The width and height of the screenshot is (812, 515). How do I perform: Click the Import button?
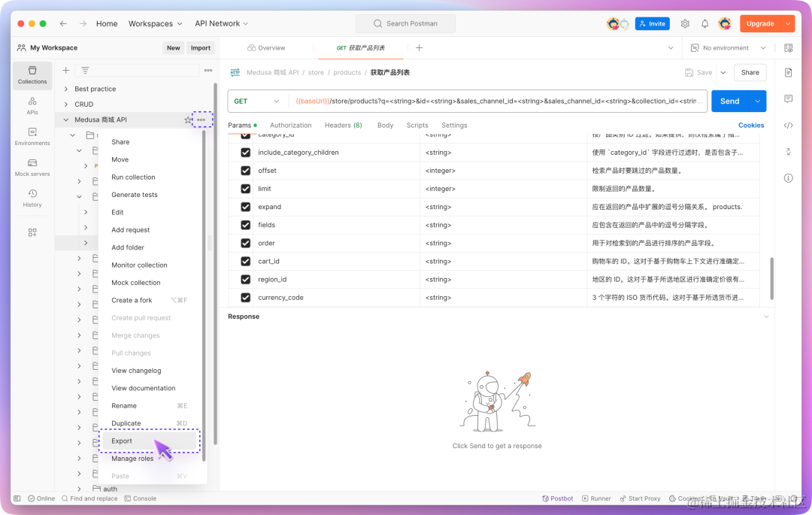pos(201,48)
